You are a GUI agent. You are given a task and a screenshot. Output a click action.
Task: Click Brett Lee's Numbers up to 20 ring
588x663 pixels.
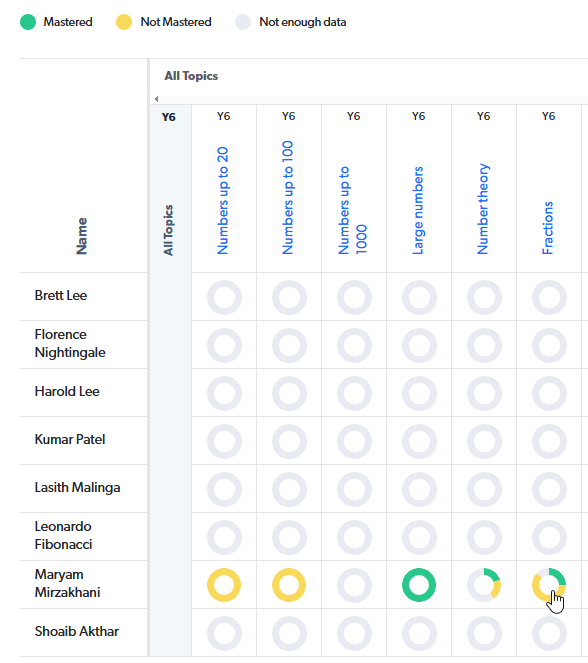pyautogui.click(x=224, y=297)
